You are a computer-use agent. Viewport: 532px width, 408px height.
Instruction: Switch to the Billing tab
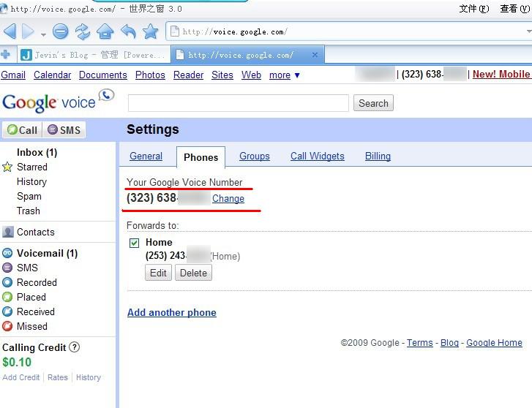(x=378, y=156)
